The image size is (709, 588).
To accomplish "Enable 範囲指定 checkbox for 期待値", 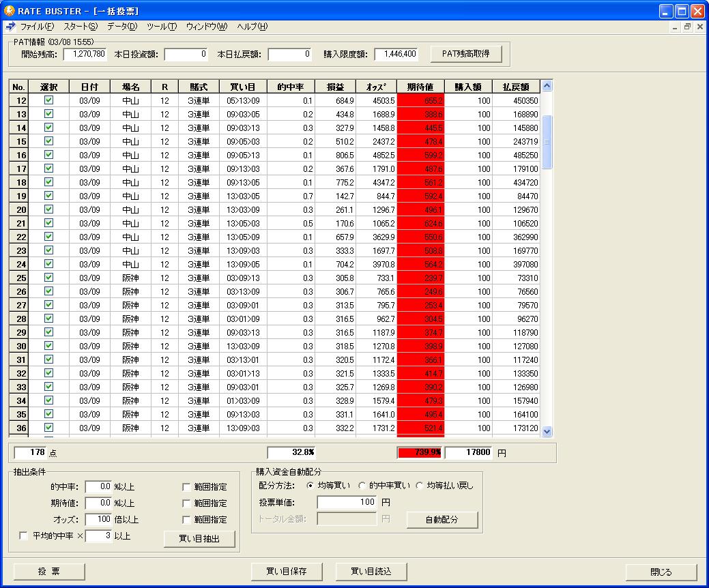I will coord(186,503).
